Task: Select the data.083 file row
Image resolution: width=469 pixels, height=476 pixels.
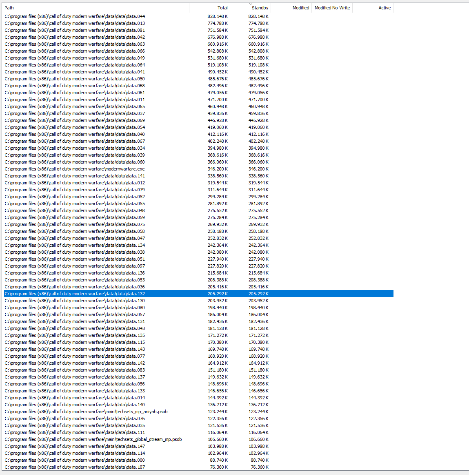Action: pos(199,370)
